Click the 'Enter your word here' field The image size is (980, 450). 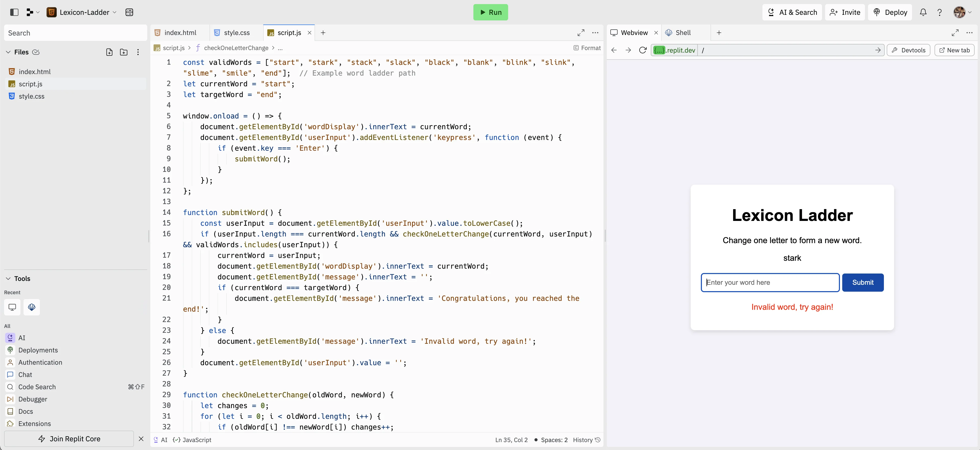point(770,282)
